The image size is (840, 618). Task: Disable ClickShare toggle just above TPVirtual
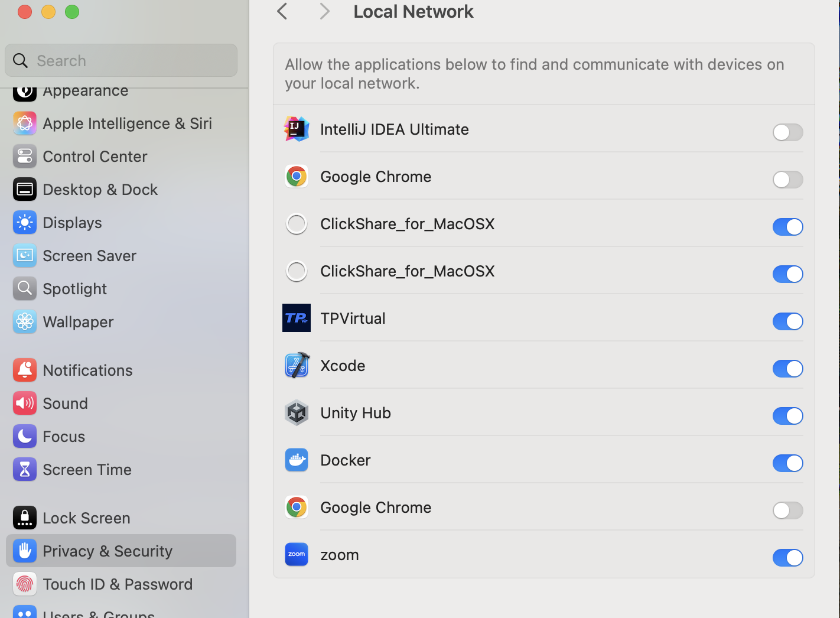pos(788,274)
